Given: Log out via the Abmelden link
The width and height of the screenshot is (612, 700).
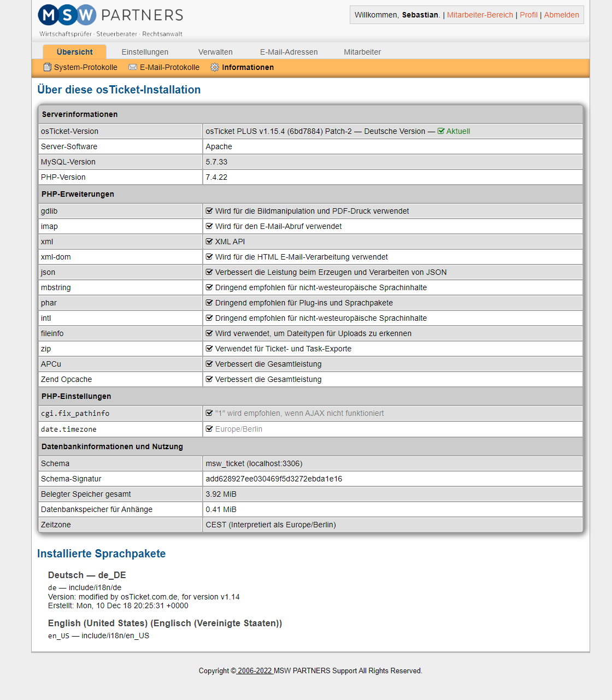Looking at the screenshot, I should coord(561,15).
